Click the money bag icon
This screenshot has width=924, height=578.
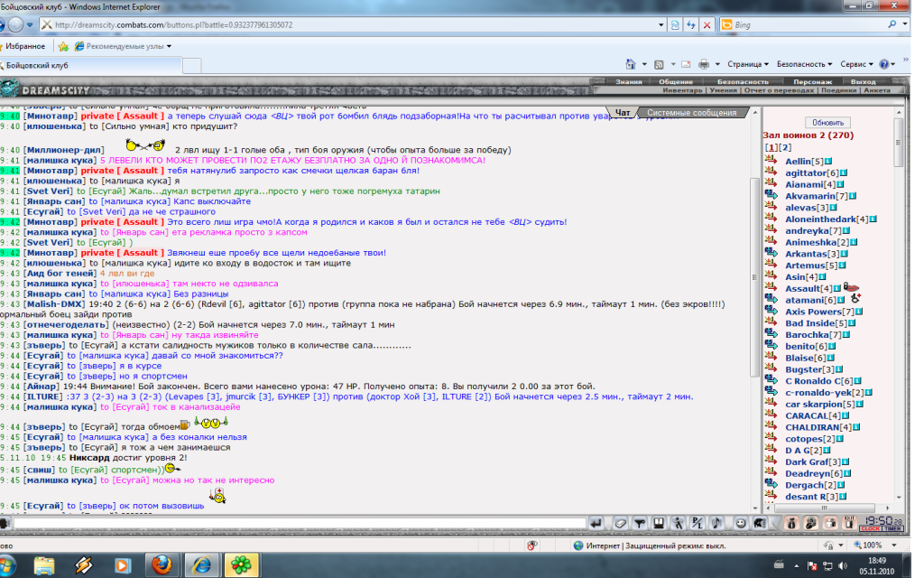click(791, 523)
